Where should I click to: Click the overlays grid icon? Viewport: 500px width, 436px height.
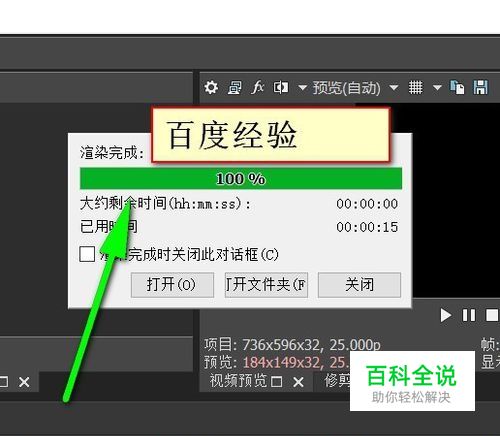(416, 88)
